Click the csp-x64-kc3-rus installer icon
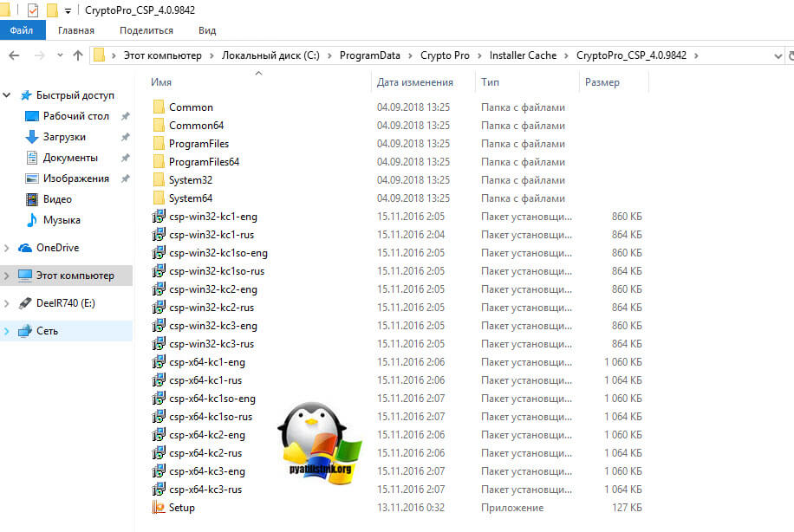The width and height of the screenshot is (794, 532). [159, 490]
